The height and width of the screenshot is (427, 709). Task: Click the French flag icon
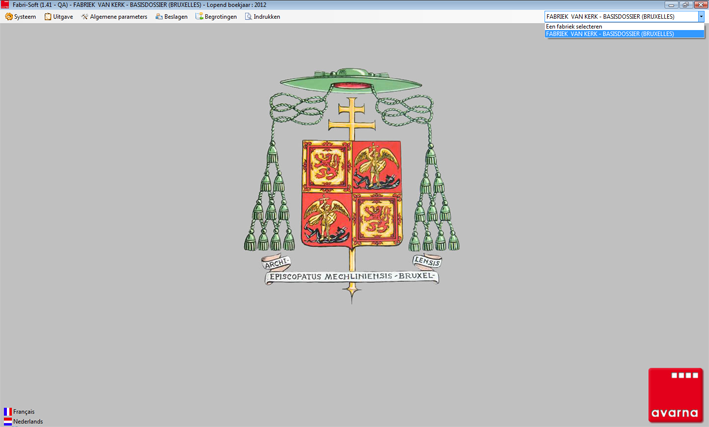(x=8, y=412)
